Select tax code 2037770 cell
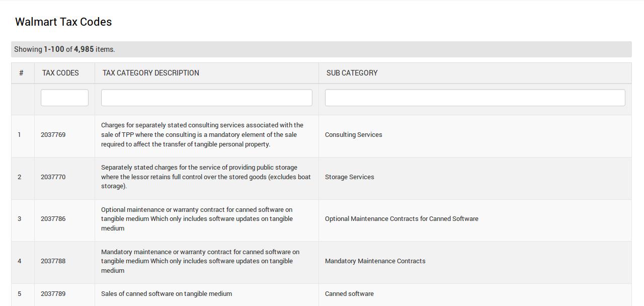This screenshot has width=644, height=306. pyautogui.click(x=53, y=177)
